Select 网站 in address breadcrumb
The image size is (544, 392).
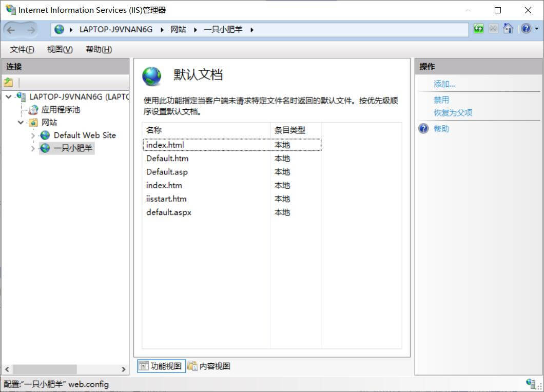(x=178, y=29)
